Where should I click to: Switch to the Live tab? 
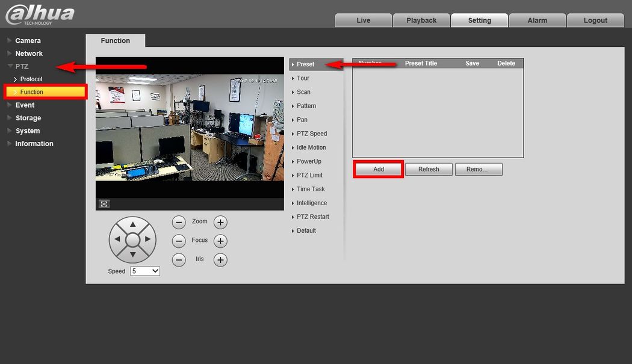(x=363, y=20)
